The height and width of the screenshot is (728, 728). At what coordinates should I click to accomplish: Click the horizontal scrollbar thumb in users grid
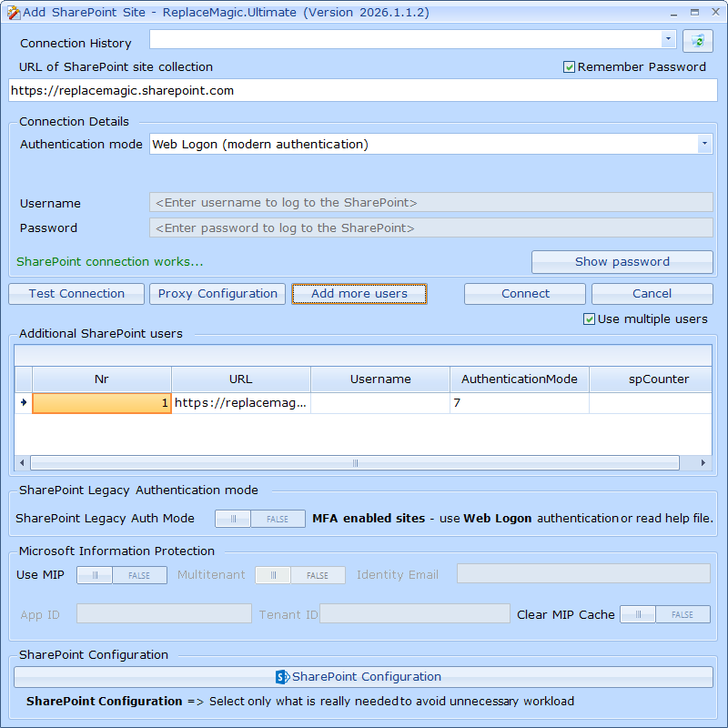pyautogui.click(x=355, y=463)
